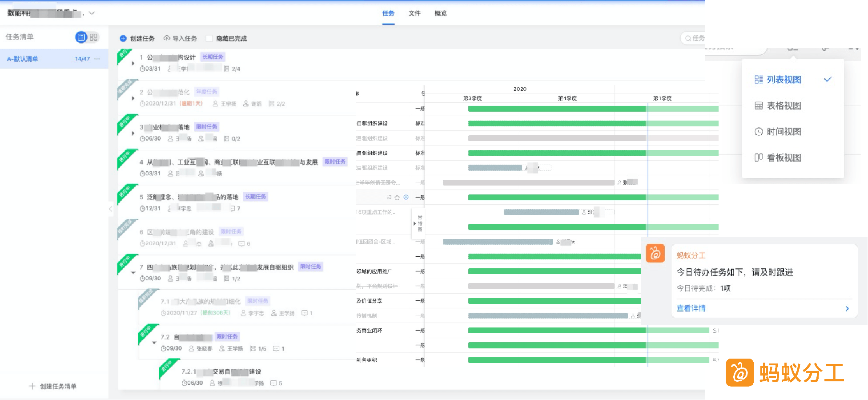Select 列表视图 in the view menu
Image resolution: width=868 pixels, height=400 pixels.
pyautogui.click(x=793, y=80)
